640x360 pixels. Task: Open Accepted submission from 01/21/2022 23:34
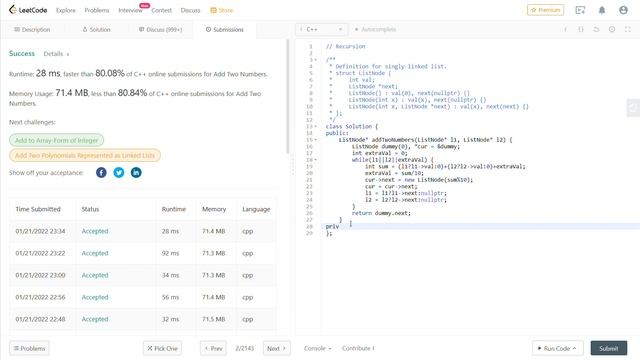click(x=95, y=231)
